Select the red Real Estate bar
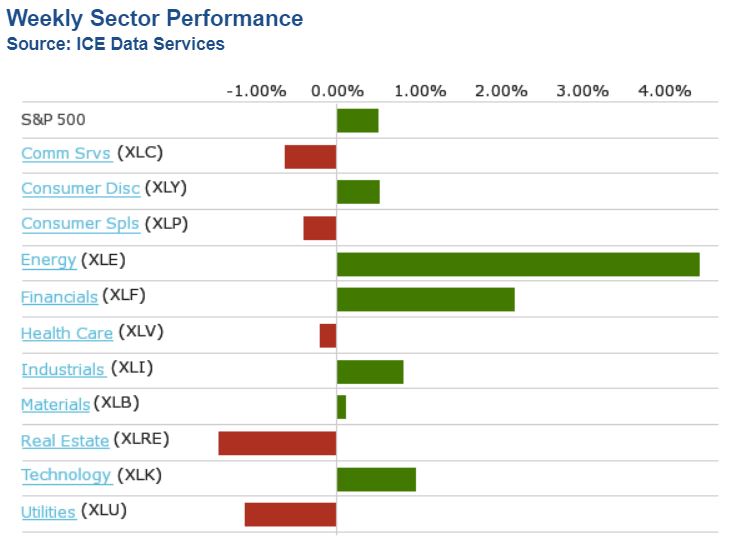 [x=277, y=443]
